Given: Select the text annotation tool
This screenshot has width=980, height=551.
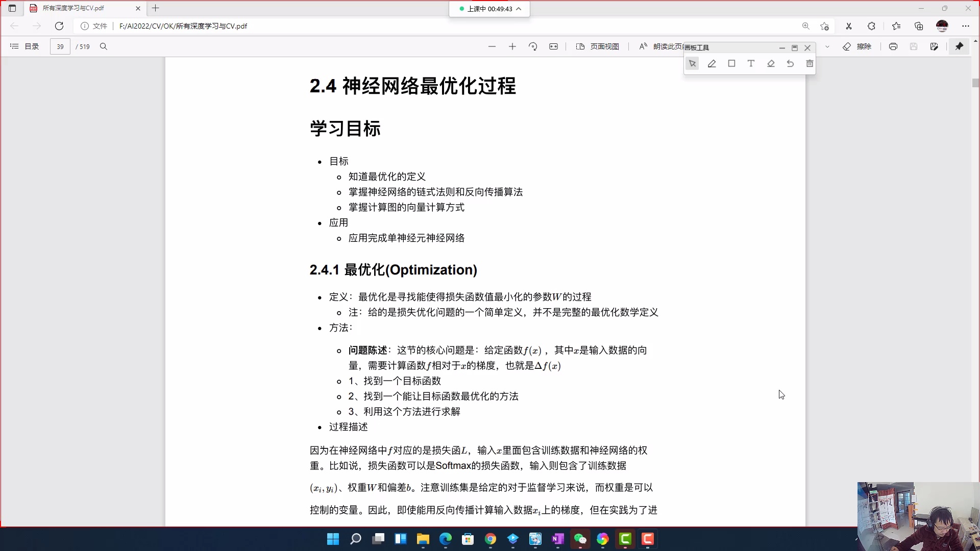Looking at the screenshot, I should [750, 63].
